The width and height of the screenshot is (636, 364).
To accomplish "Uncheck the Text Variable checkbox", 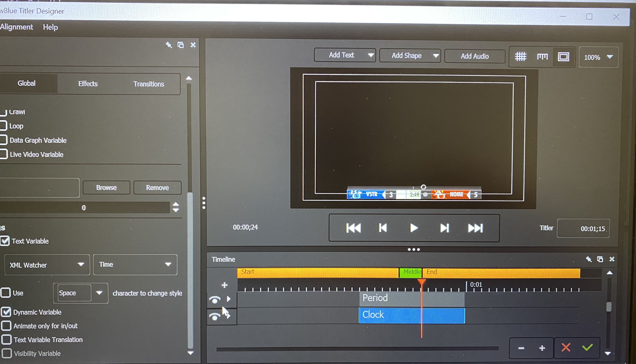I will (x=5, y=241).
